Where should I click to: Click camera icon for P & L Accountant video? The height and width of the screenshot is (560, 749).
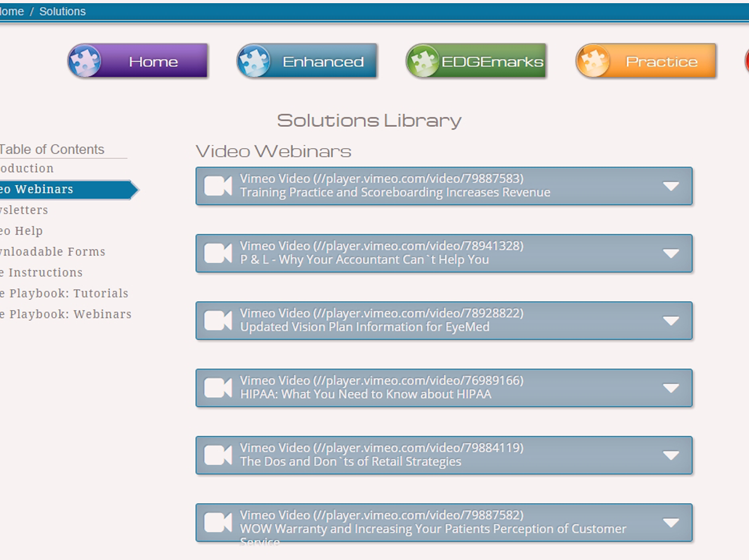pos(219,253)
